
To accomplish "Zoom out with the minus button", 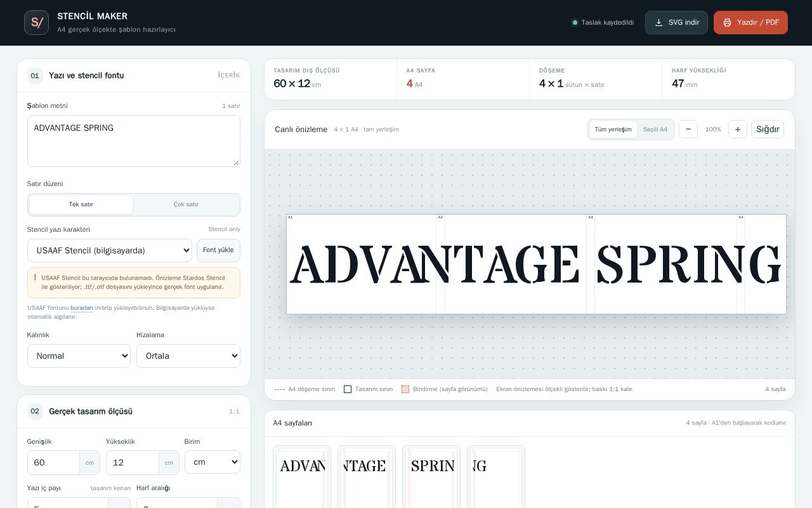I will [x=688, y=129].
